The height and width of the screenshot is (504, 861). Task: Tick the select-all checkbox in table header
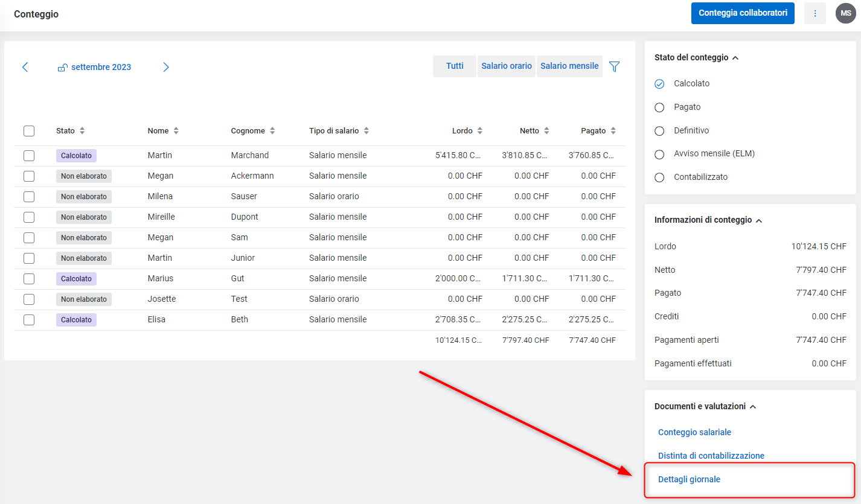point(29,131)
